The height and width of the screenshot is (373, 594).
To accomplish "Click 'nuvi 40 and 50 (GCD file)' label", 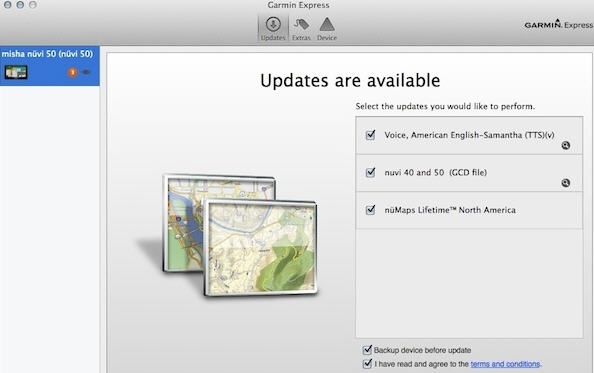I will pos(436,173).
